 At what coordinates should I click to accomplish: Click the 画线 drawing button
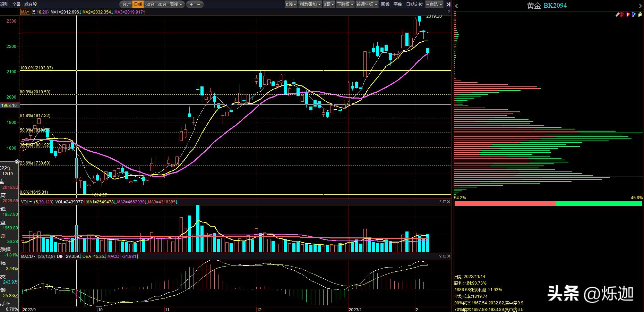[385, 5]
